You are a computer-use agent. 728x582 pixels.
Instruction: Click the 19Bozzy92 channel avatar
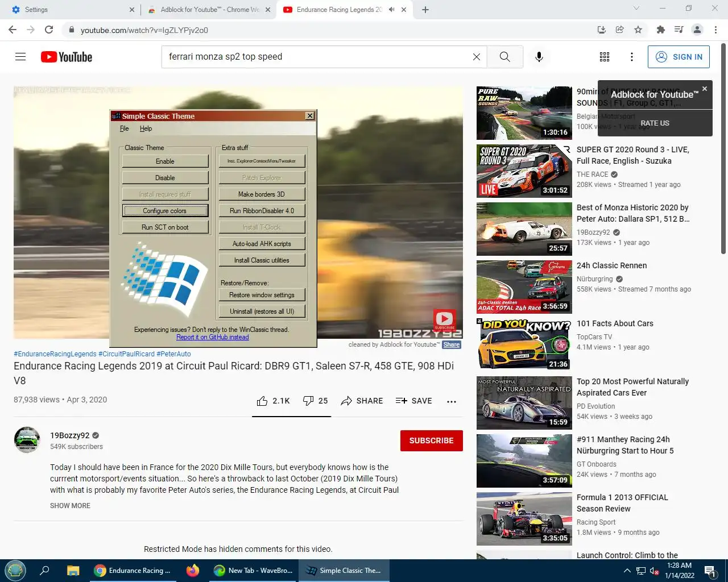[x=27, y=440]
